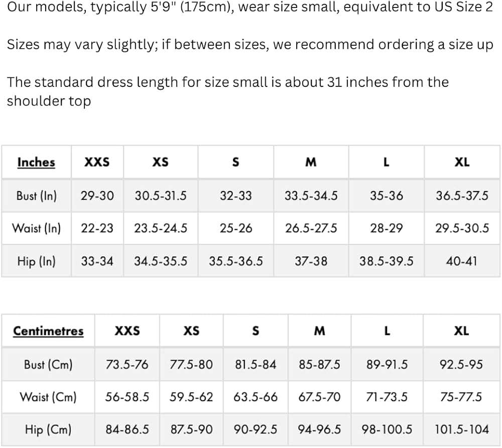The width and height of the screenshot is (502, 448).
Task: Click the Bust (In) row label
Action: coord(36,195)
